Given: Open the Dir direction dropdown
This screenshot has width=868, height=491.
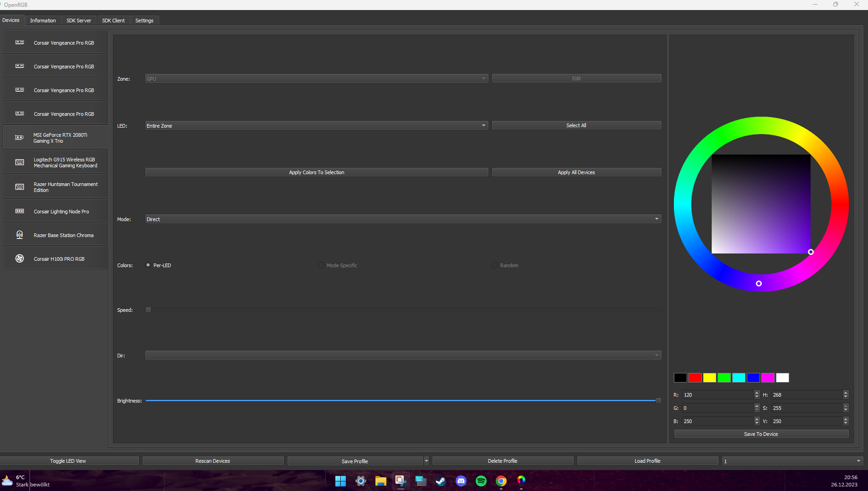Looking at the screenshot, I should [x=403, y=355].
